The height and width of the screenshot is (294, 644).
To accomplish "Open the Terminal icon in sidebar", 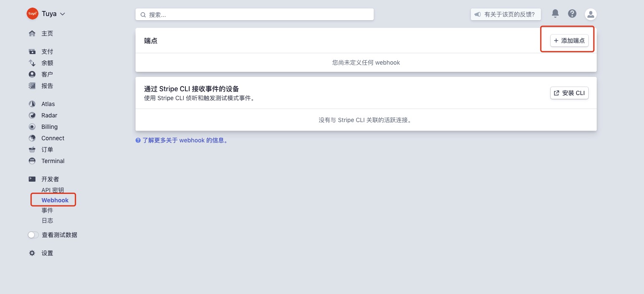I will [32, 161].
